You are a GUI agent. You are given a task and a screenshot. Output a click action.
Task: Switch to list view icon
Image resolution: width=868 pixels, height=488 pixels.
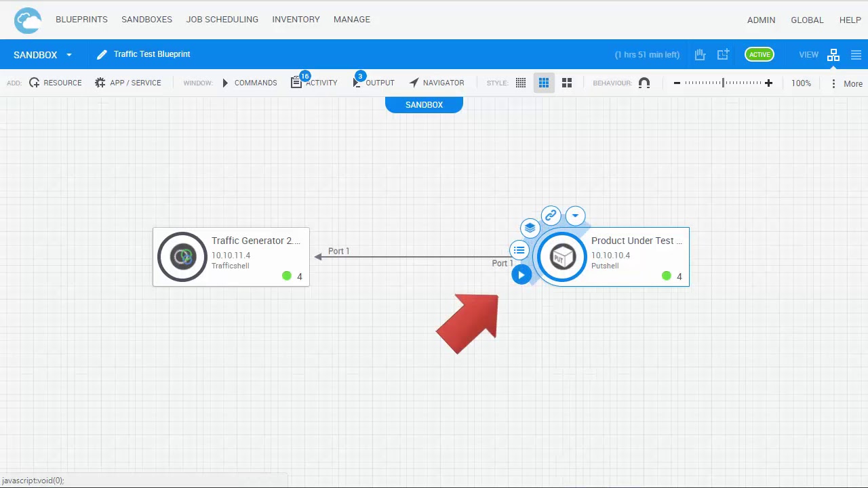[x=856, y=55]
